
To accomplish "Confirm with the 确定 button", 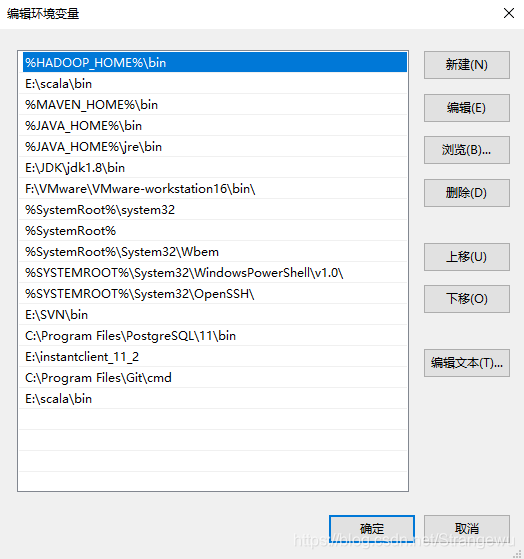I will tap(372, 529).
